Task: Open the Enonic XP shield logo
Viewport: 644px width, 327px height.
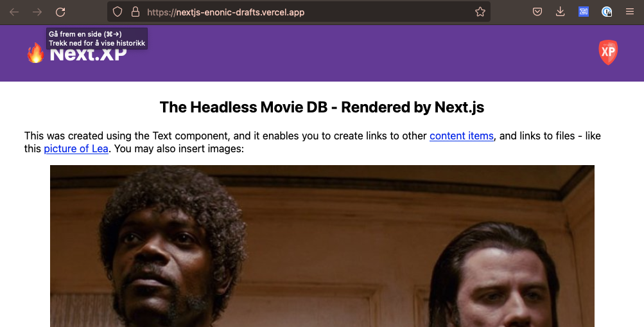Action: (608, 52)
